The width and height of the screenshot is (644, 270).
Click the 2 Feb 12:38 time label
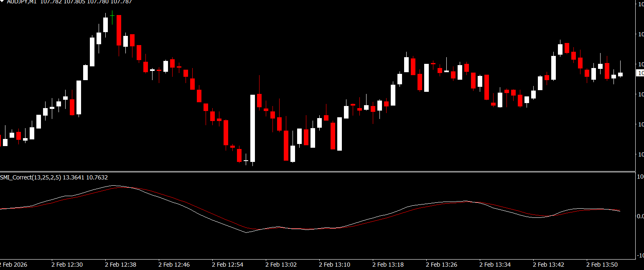click(x=120, y=265)
